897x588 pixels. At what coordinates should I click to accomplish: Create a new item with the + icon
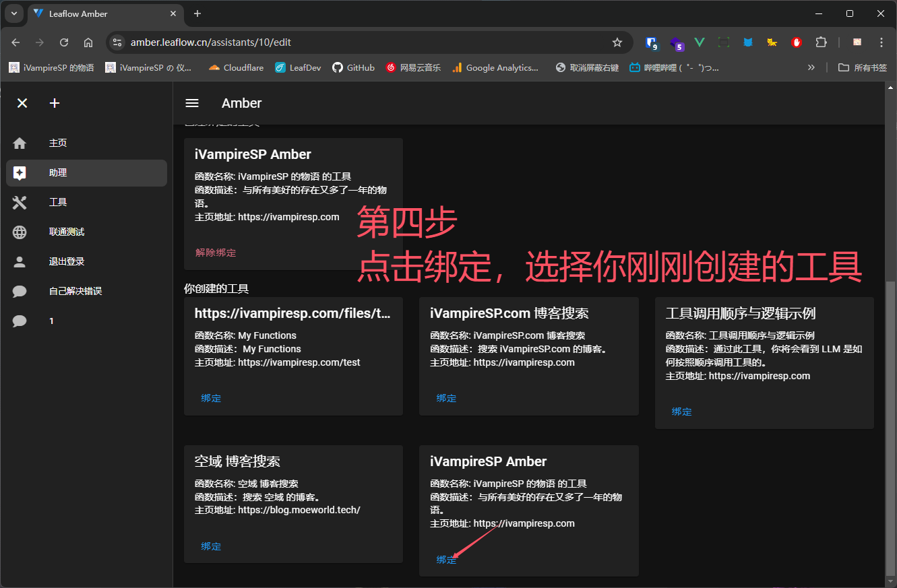tap(55, 103)
